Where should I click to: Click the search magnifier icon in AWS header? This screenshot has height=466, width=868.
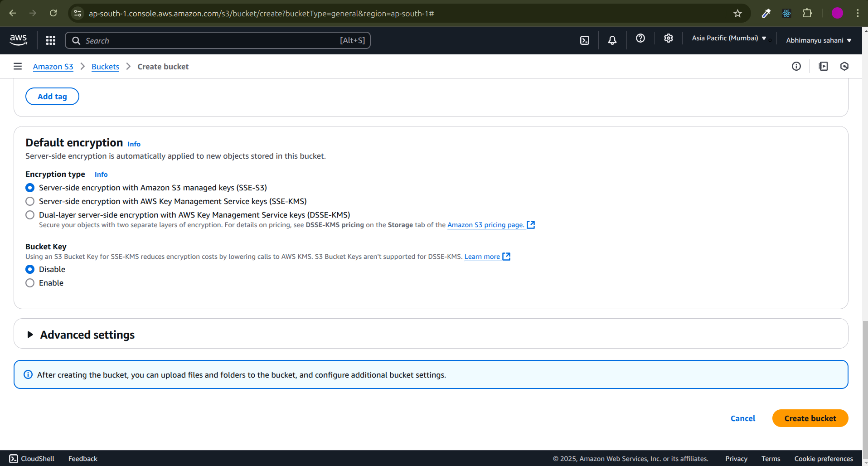click(x=76, y=41)
